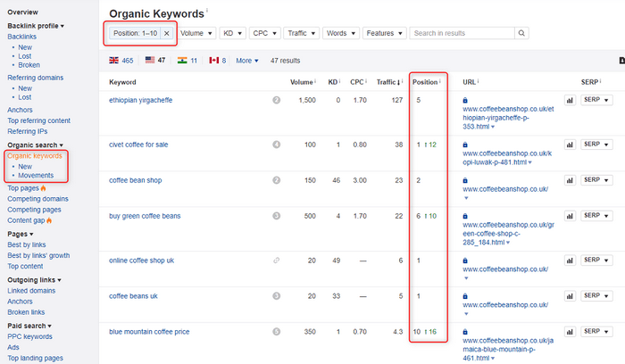Go to Overview in the sidebar
Image resolution: width=625 pixels, height=364 pixels.
[x=22, y=12]
